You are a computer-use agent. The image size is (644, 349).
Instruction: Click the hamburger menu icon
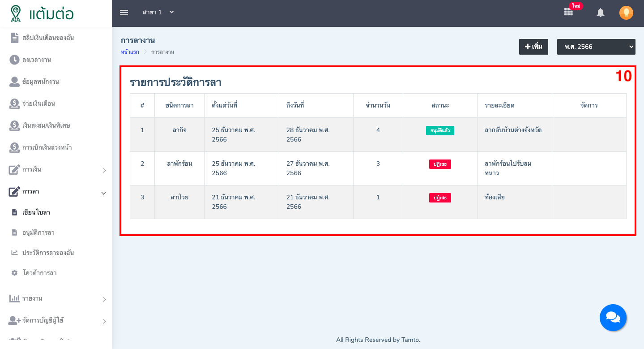(124, 13)
